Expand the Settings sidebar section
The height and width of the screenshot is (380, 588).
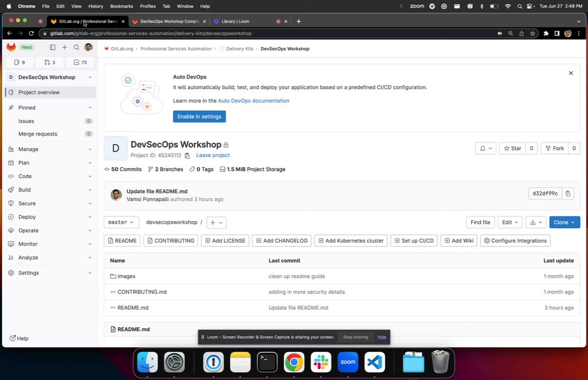(50, 273)
